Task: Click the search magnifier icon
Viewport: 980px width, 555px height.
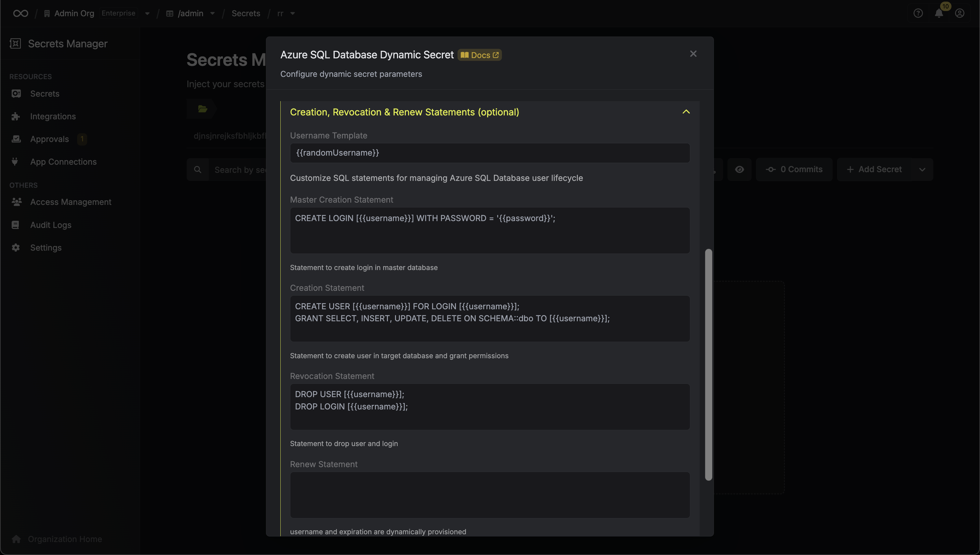Action: click(x=197, y=170)
